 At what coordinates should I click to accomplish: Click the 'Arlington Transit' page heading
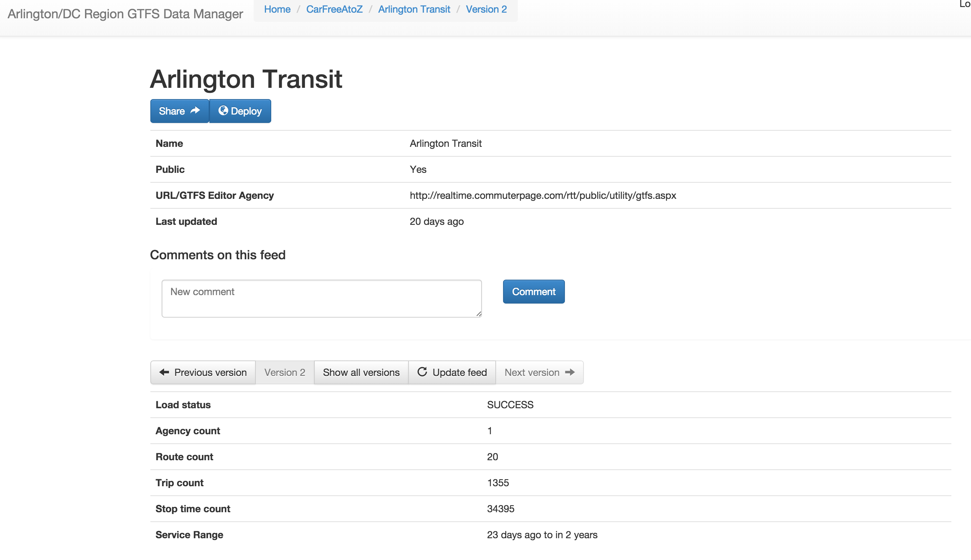(x=246, y=79)
